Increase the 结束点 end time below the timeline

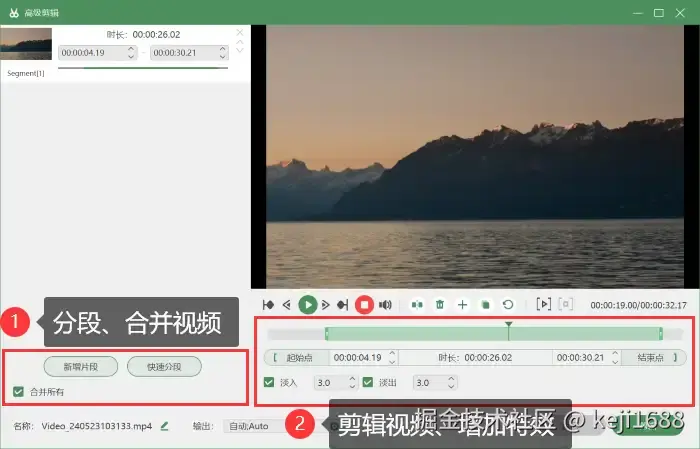tap(615, 354)
